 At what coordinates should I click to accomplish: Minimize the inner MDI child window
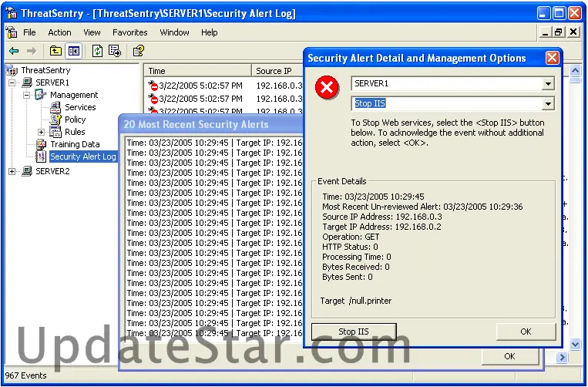pyautogui.click(x=546, y=32)
